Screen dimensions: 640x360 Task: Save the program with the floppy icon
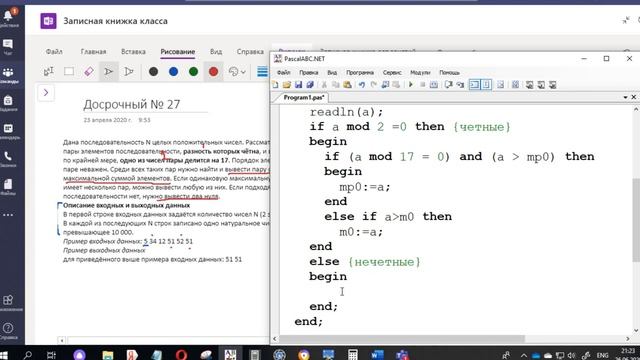tap(298, 84)
